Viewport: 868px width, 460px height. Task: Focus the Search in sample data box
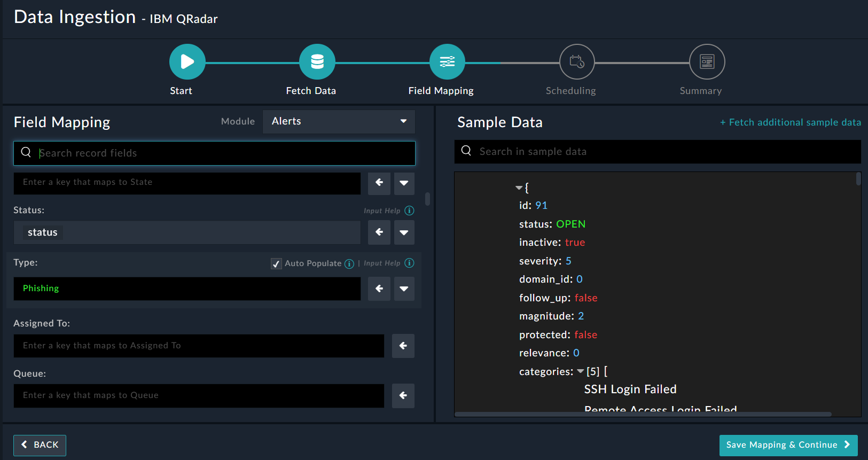tap(658, 152)
